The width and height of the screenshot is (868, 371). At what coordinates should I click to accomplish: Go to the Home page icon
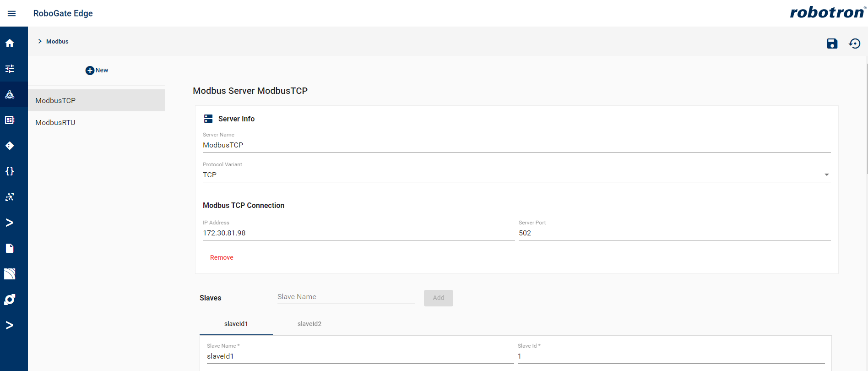tap(10, 43)
